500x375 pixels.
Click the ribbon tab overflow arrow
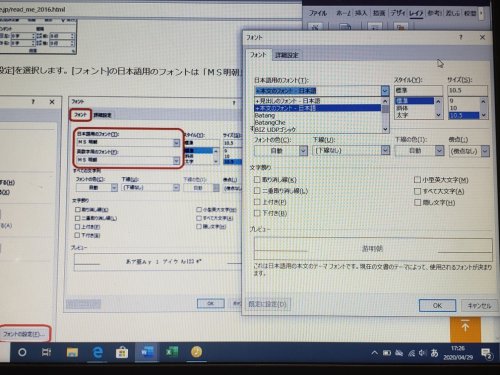point(481,13)
